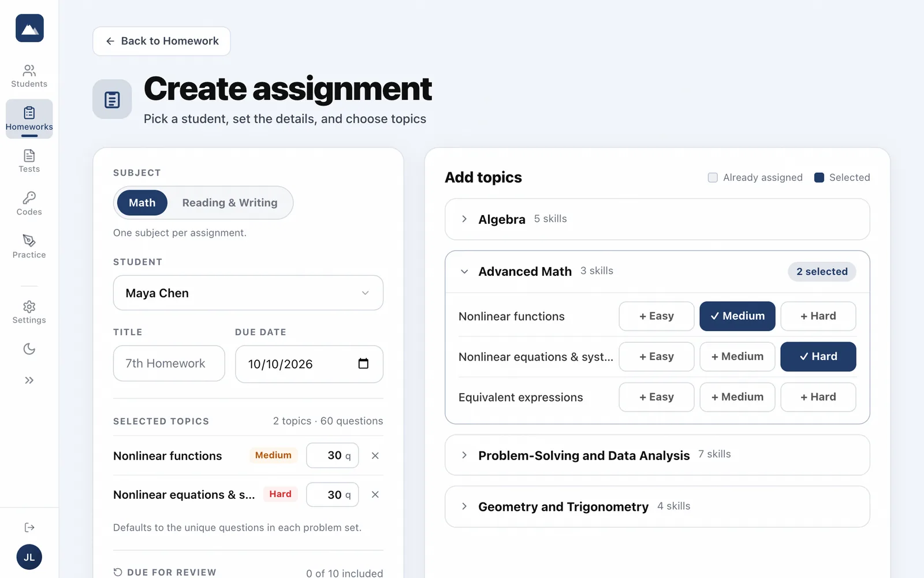Open the Practice section
Screen dimensions: 924x578
tap(29, 247)
